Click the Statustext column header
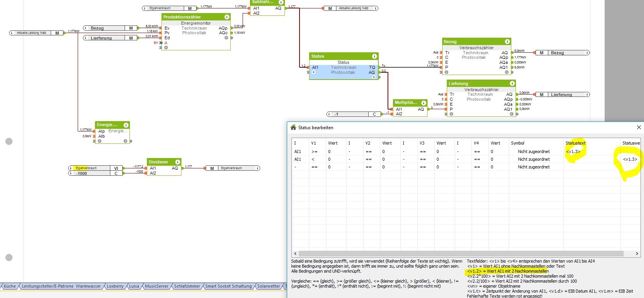Viewport: 644px width, 298px height. [x=575, y=143]
